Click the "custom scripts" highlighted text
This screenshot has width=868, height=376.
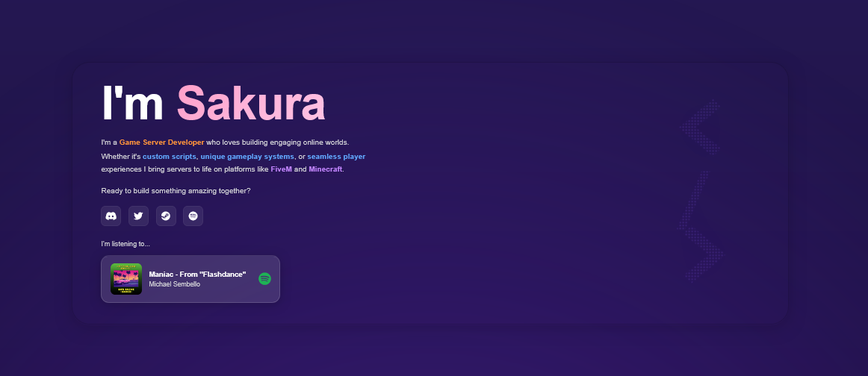170,157
